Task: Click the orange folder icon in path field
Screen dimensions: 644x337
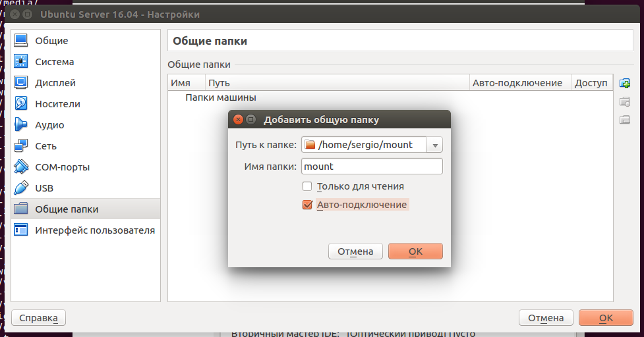Action: tap(310, 145)
